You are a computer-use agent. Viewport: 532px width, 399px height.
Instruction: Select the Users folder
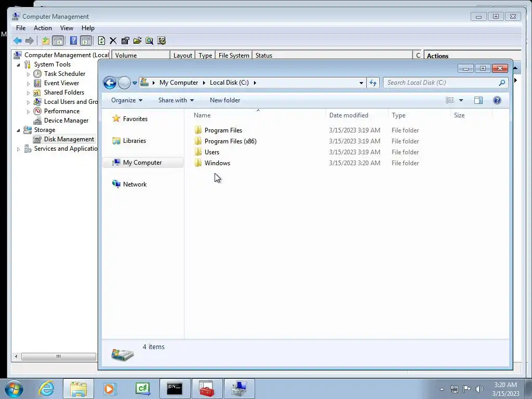pyautogui.click(x=212, y=152)
